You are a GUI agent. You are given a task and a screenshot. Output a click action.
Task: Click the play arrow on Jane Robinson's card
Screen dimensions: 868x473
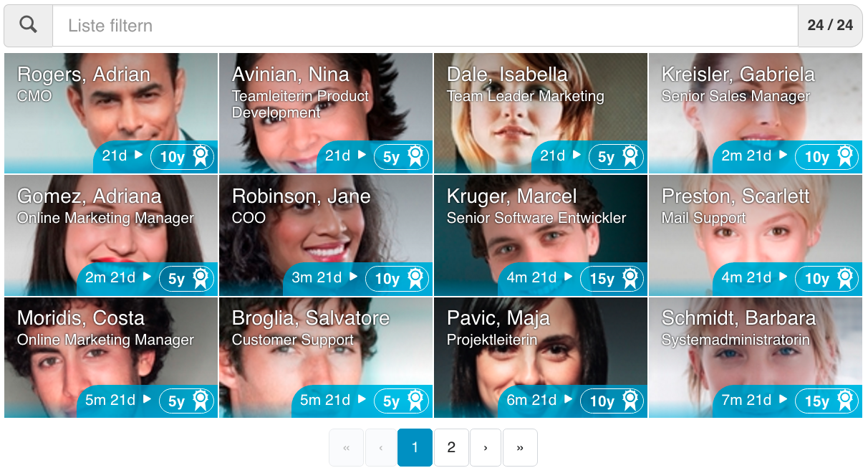coord(353,277)
